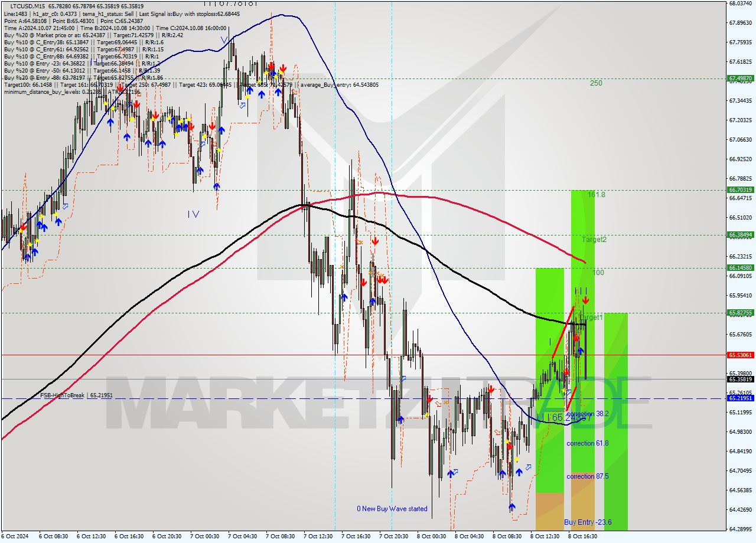Image resolution: width=756 pixels, height=543 pixels.
Task: Click the 65.95410 axis price label
Action: click(x=741, y=296)
